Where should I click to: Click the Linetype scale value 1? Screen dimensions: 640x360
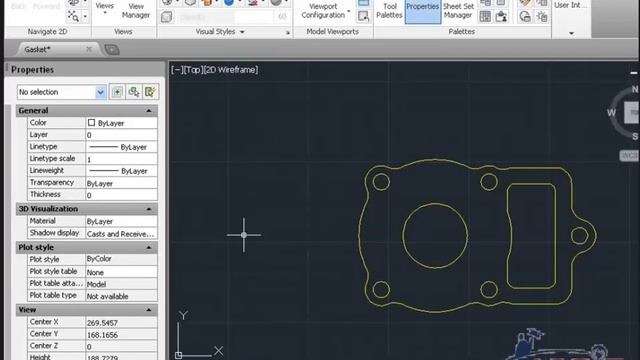click(121, 159)
